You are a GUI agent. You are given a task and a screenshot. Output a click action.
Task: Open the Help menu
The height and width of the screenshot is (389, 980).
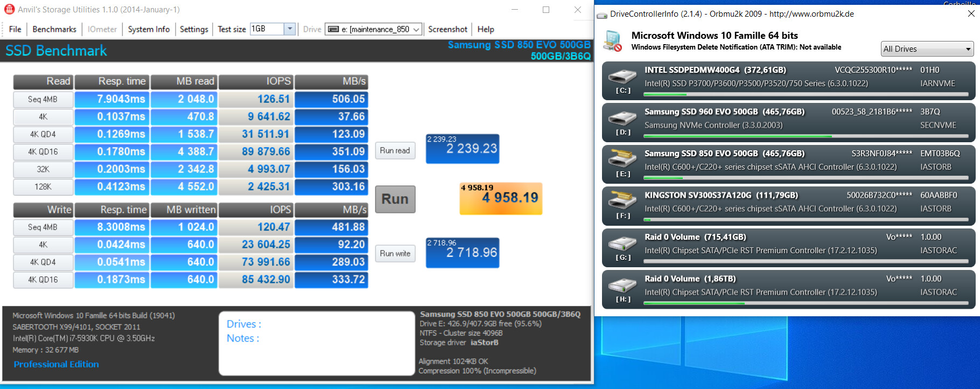coord(486,29)
